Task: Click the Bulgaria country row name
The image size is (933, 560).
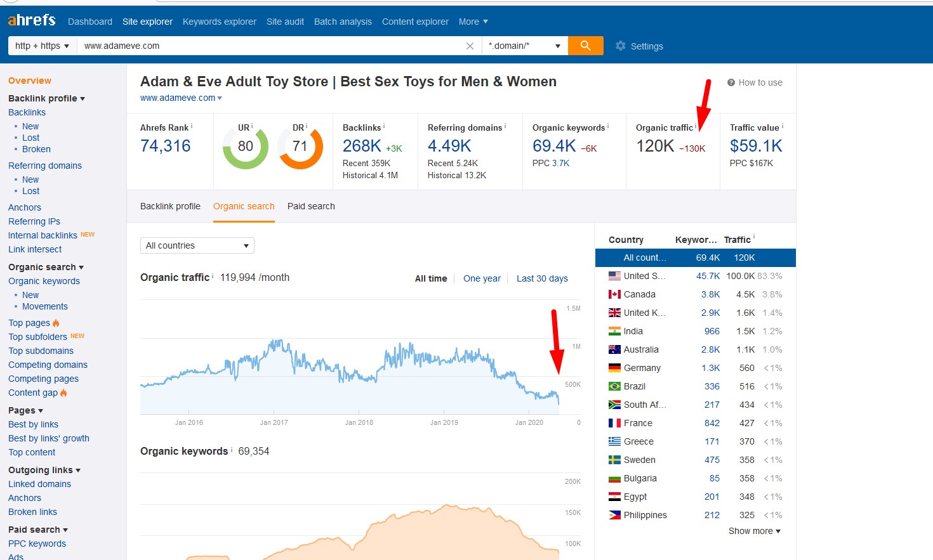Action: tap(640, 478)
